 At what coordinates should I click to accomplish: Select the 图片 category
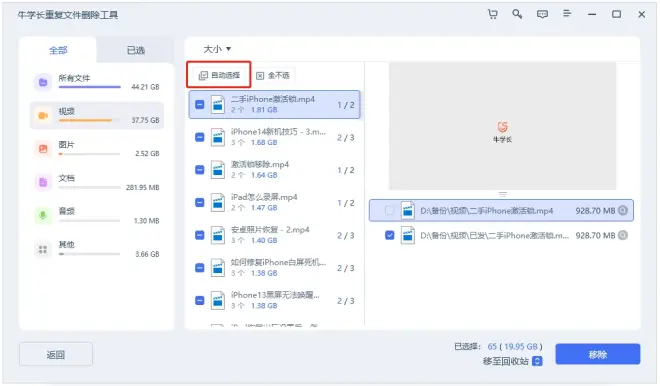tap(97, 149)
